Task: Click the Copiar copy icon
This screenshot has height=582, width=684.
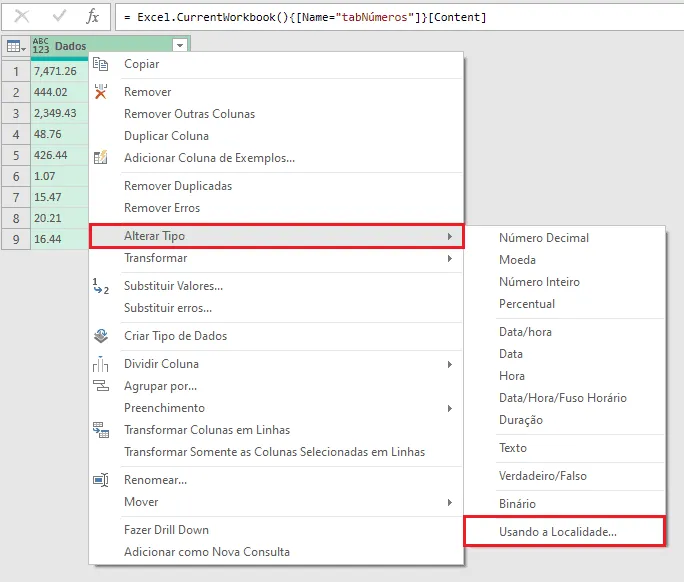Action: [x=101, y=64]
